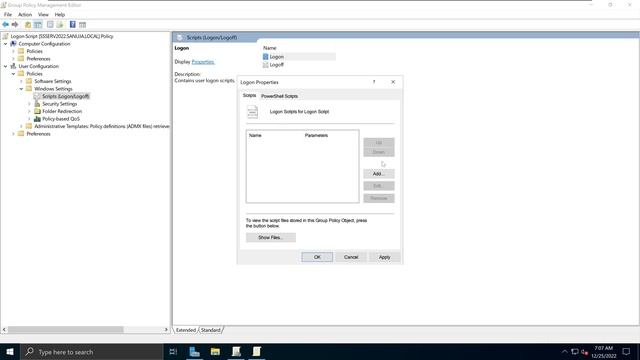Click the Properties toolbar icon
Viewport: 640px width, 360px height.
[x=50, y=24]
